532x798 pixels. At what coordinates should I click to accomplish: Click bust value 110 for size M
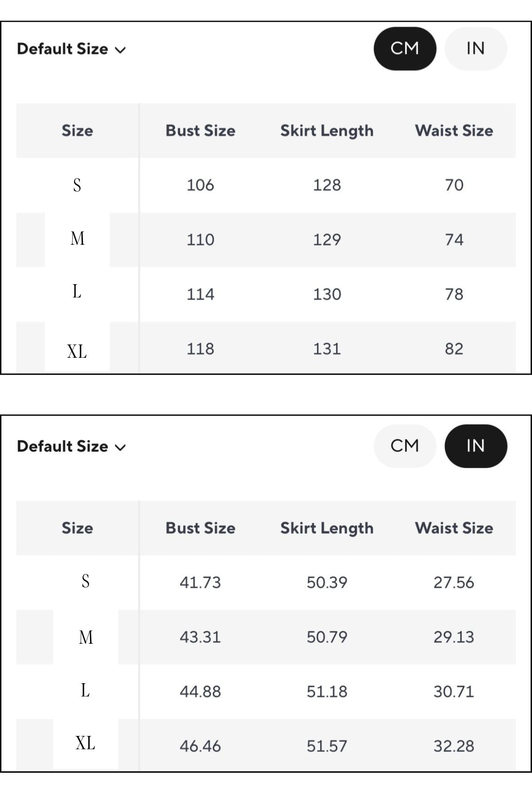[200, 240]
